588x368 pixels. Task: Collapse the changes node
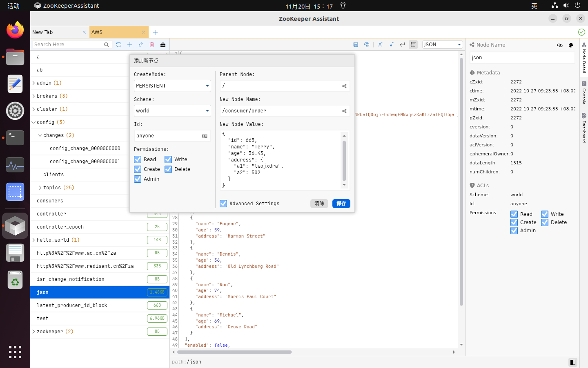click(40, 135)
